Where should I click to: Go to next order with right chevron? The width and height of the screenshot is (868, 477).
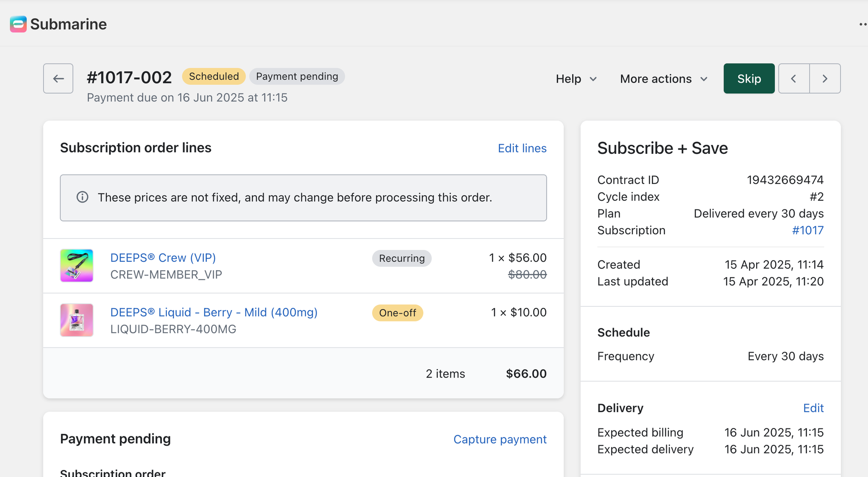pyautogui.click(x=825, y=78)
